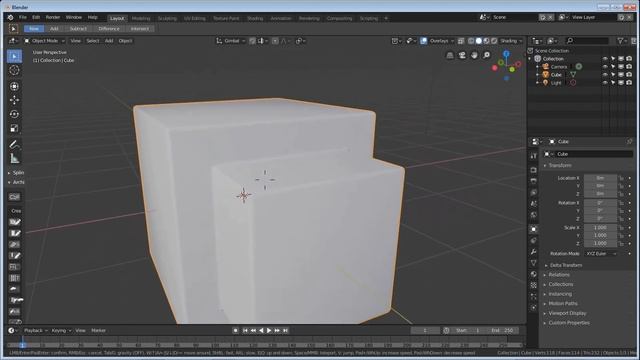The width and height of the screenshot is (640, 360).
Task: Switch to Solid viewport shading
Action: (479, 41)
